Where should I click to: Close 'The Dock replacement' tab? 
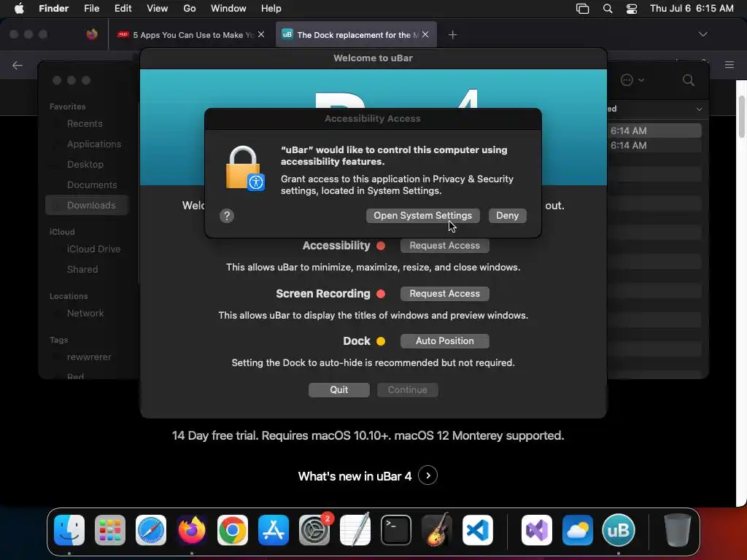point(425,34)
